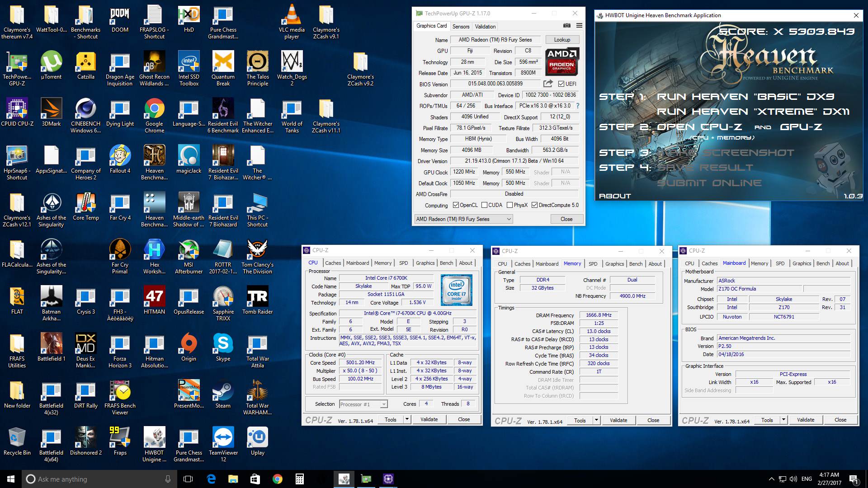
Task: Click Run Heaven Basic DX9
Action: [745, 97]
